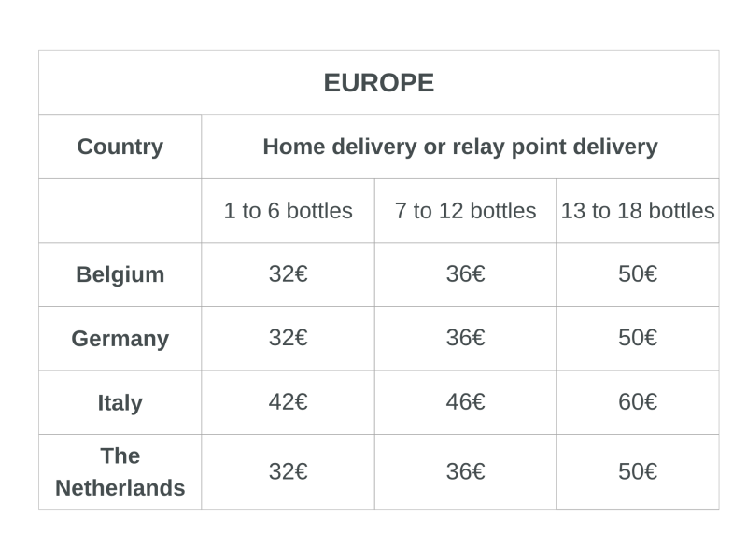This screenshot has height=560, width=747.
Task: Select Germany's 50€ price cell
Action: (x=638, y=339)
